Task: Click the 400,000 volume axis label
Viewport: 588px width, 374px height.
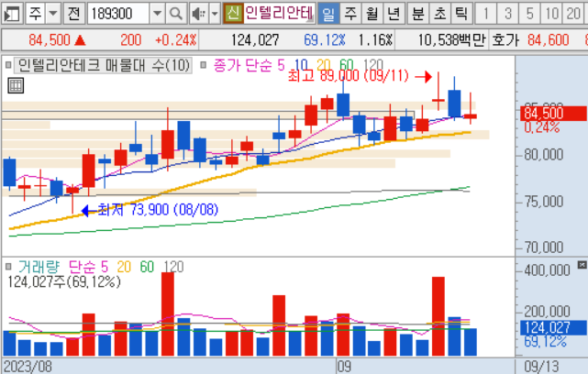Action: click(x=547, y=269)
